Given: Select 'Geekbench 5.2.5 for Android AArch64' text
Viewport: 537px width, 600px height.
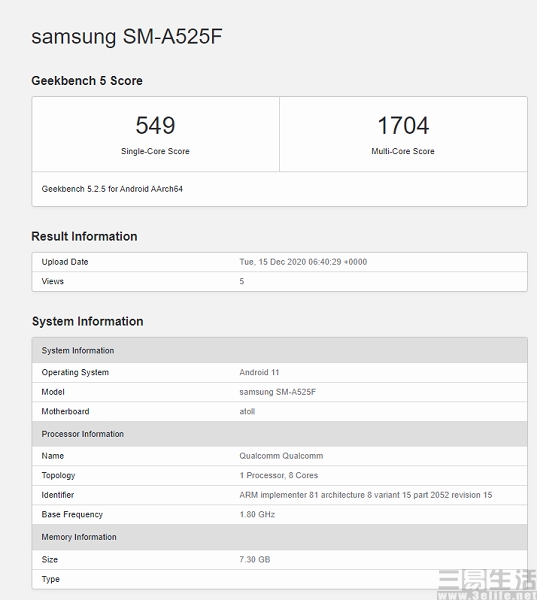Looking at the screenshot, I should pos(112,189).
